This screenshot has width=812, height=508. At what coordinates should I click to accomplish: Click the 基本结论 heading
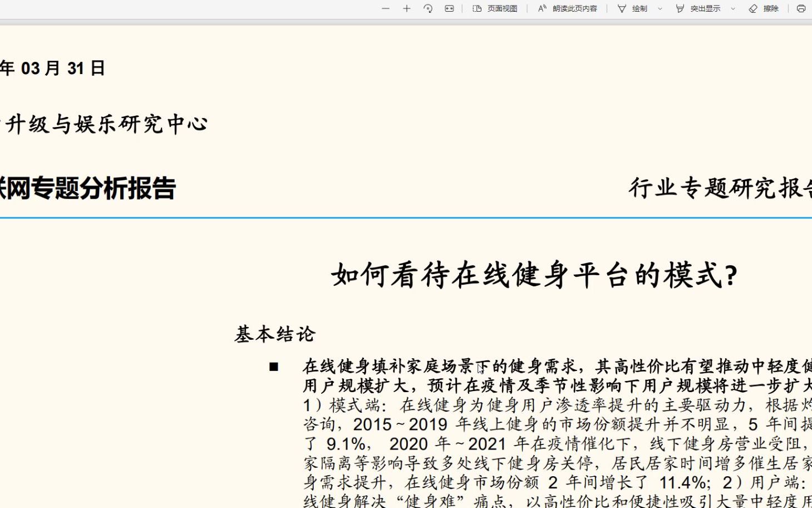coord(275,334)
